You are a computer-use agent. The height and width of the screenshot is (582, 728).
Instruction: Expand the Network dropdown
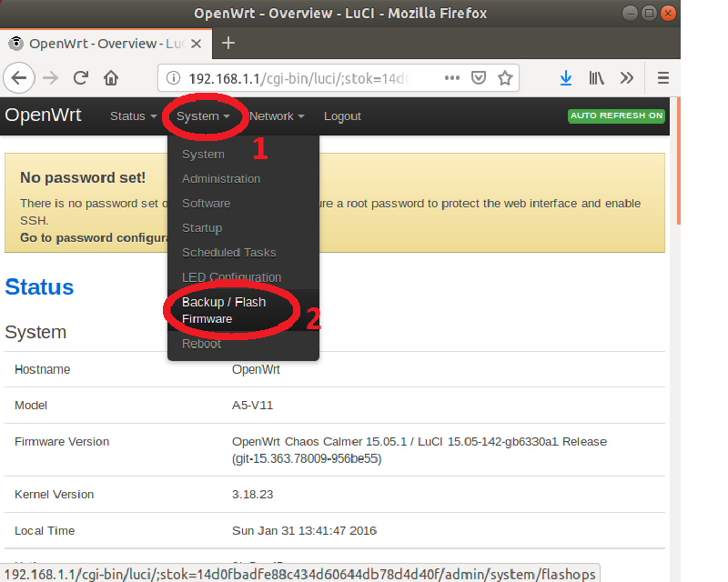pyautogui.click(x=276, y=115)
